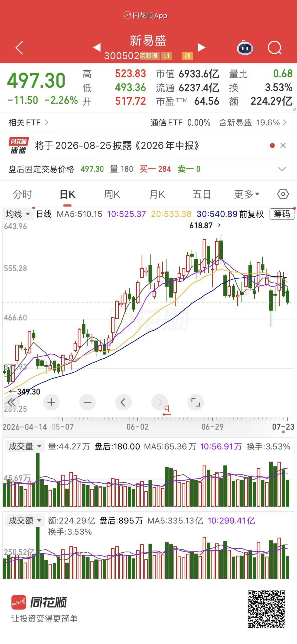This screenshot has height=644, width=297.
Task: Switch to the 月K tab
Action: [x=157, y=194]
